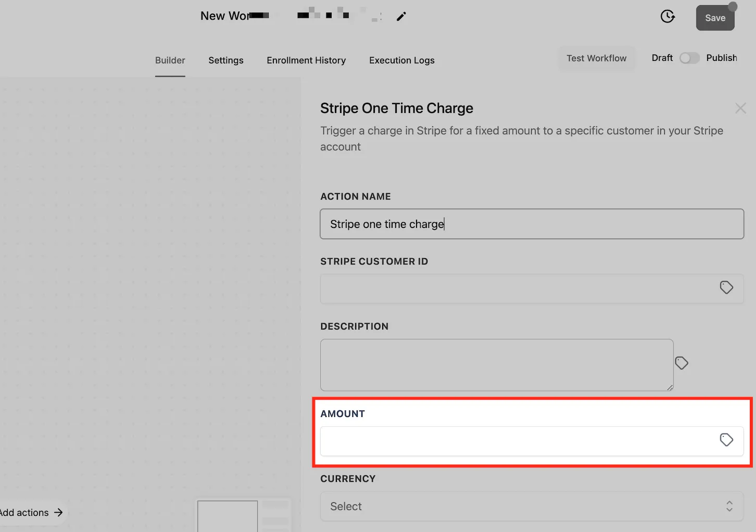Click the Publish label
Screen dimensions: 756x532
click(722, 58)
